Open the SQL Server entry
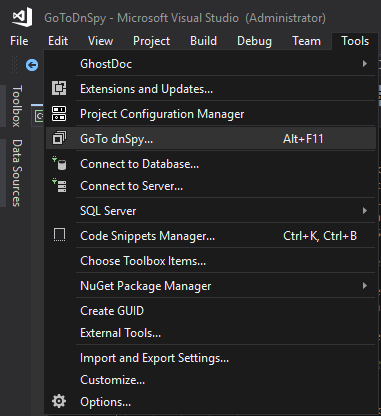The width and height of the screenshot is (381, 416). 211,210
